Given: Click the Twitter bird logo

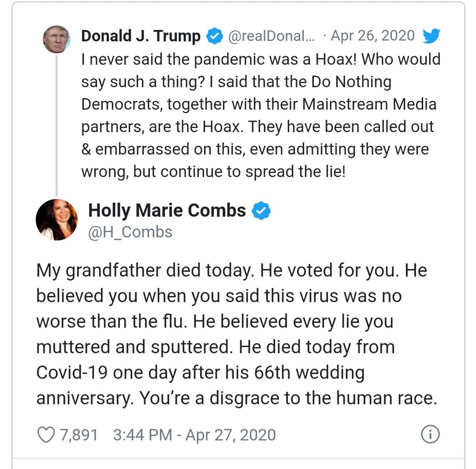Looking at the screenshot, I should pyautogui.click(x=431, y=36).
